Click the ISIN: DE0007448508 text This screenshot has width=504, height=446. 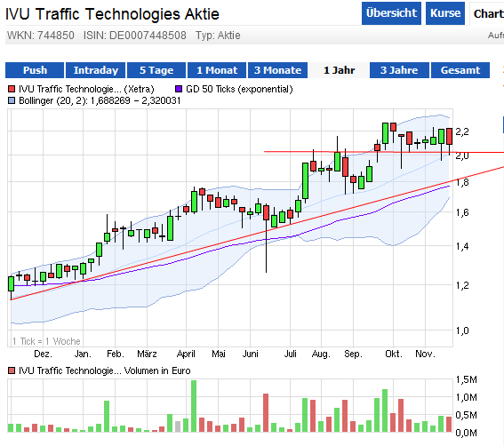pos(135,36)
